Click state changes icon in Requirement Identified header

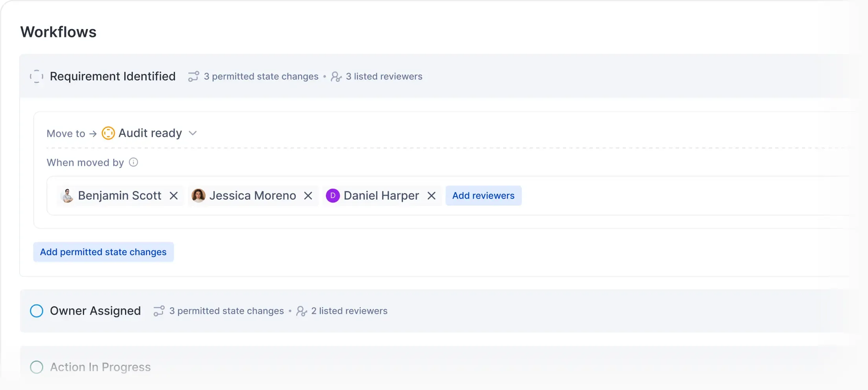coord(193,76)
